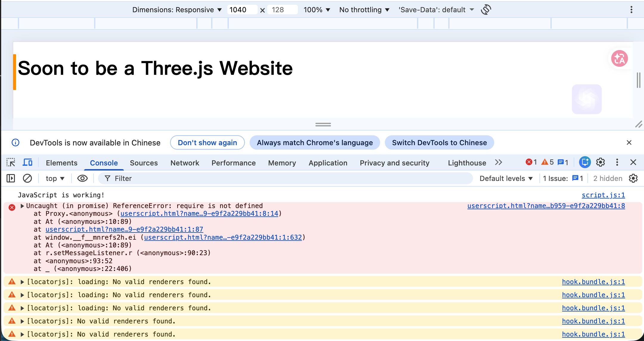Image resolution: width=644 pixels, height=341 pixels.
Task: Open DevTools settings gear
Action: click(x=601, y=162)
